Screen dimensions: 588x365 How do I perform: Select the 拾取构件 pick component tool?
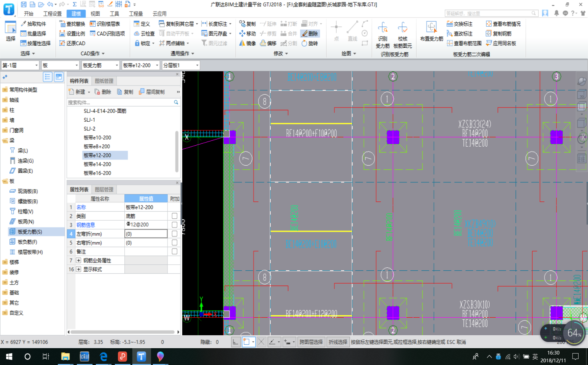(x=33, y=24)
